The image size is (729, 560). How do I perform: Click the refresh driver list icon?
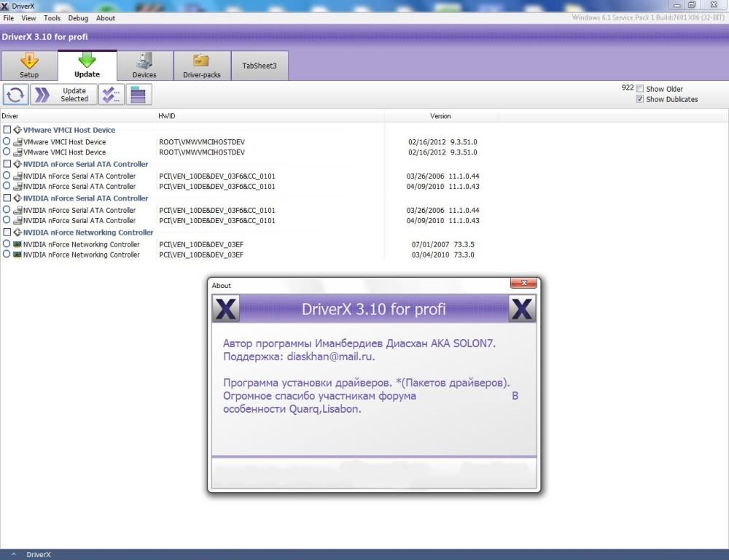click(x=15, y=95)
